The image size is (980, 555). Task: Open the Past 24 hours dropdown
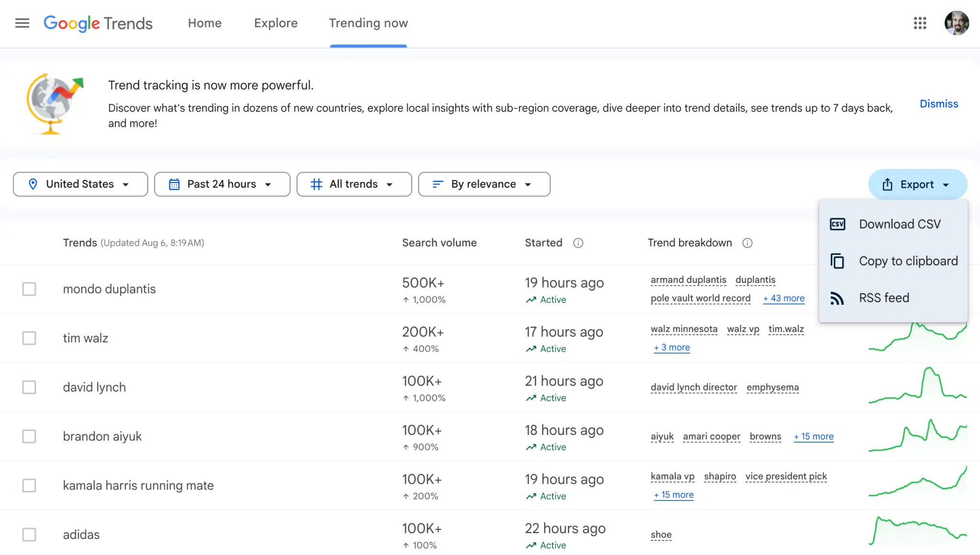pyautogui.click(x=222, y=184)
